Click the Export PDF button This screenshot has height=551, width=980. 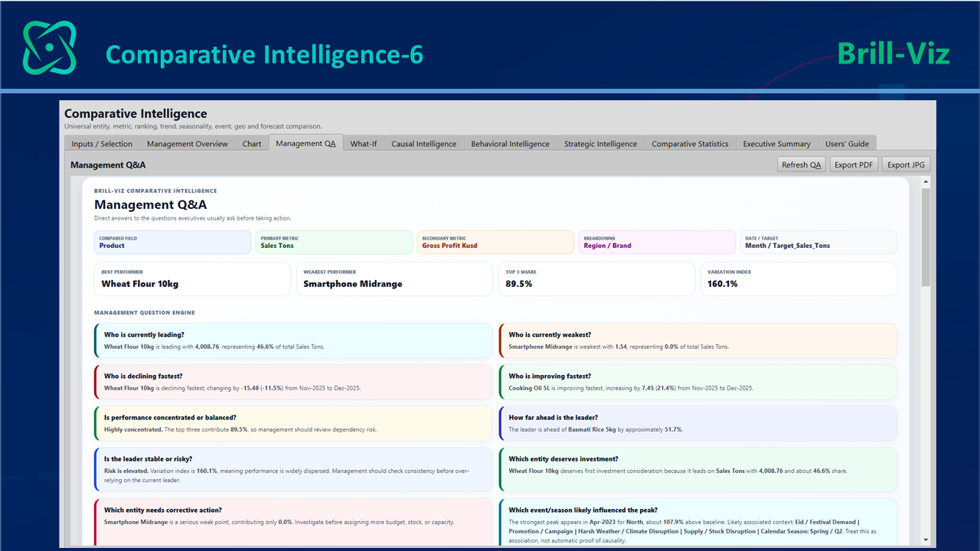coord(854,165)
